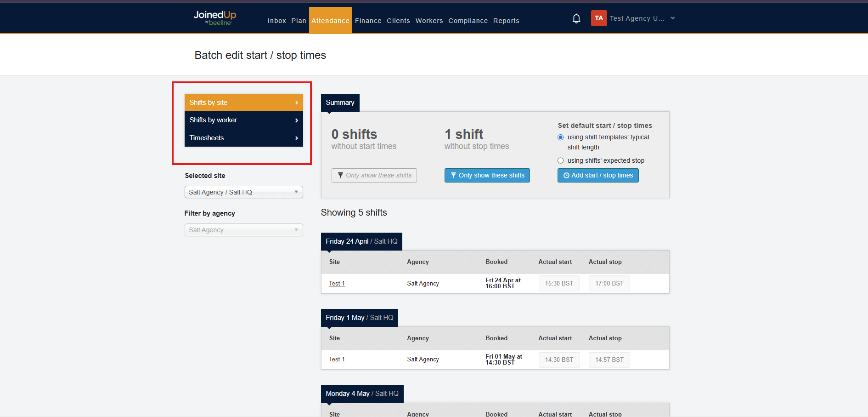Click the chevron on Shifts by site
868x417 pixels.
pos(297,103)
